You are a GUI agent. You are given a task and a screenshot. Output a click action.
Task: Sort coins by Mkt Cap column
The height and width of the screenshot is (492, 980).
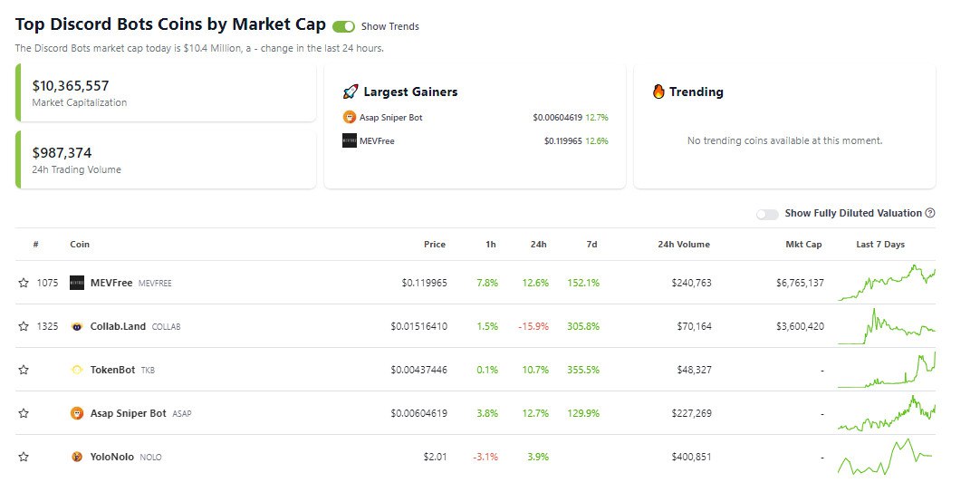[803, 245]
